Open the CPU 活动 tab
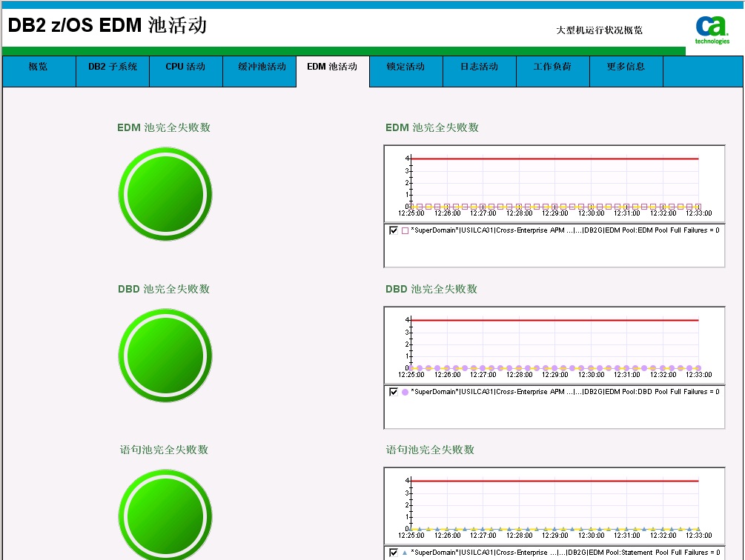 (x=186, y=71)
